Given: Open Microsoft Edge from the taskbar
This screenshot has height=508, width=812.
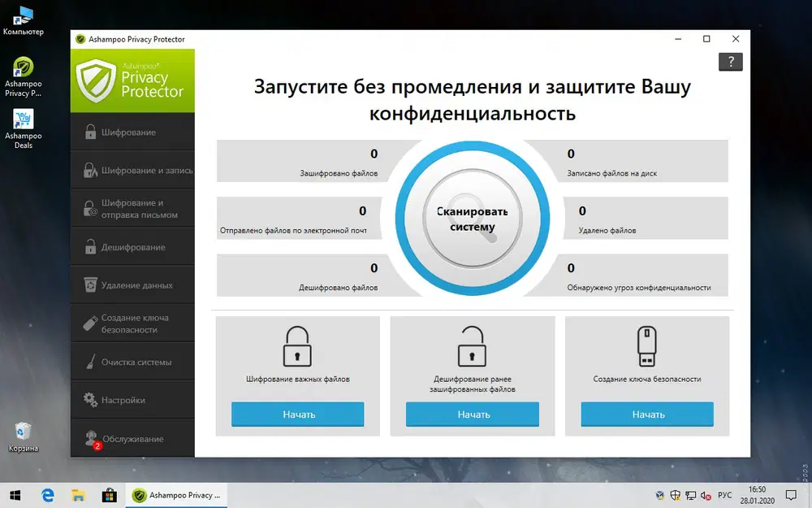Looking at the screenshot, I should (x=48, y=494).
